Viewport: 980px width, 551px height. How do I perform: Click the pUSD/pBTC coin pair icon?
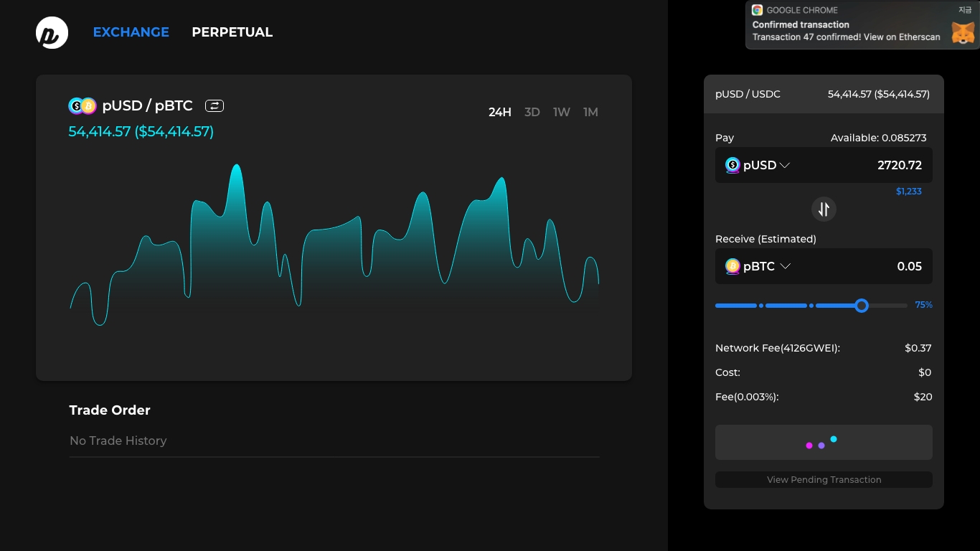click(82, 106)
